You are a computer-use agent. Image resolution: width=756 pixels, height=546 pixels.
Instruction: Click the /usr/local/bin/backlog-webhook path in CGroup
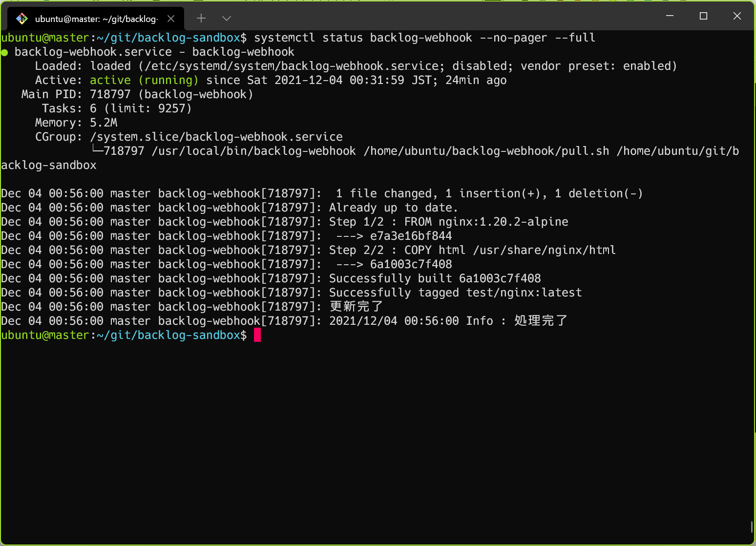(x=254, y=150)
